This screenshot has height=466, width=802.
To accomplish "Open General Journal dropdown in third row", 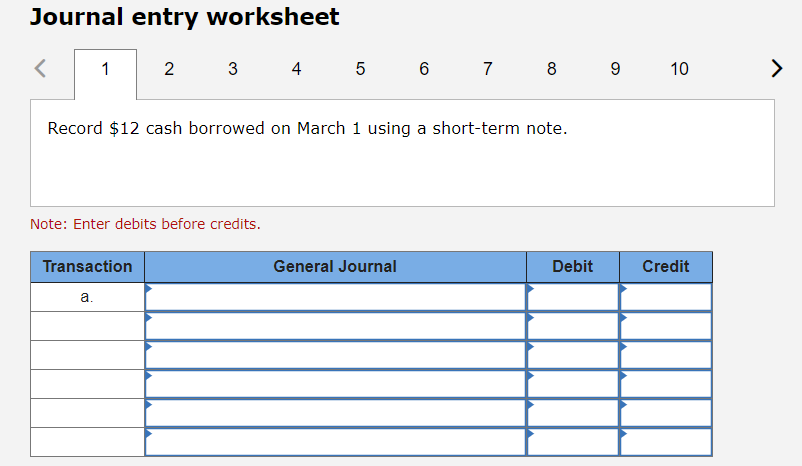I will (x=336, y=355).
